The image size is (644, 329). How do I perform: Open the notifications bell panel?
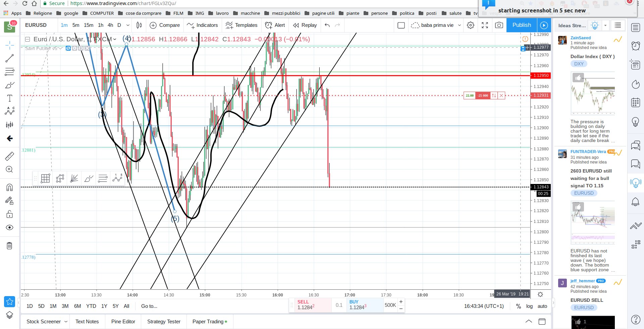point(636,202)
